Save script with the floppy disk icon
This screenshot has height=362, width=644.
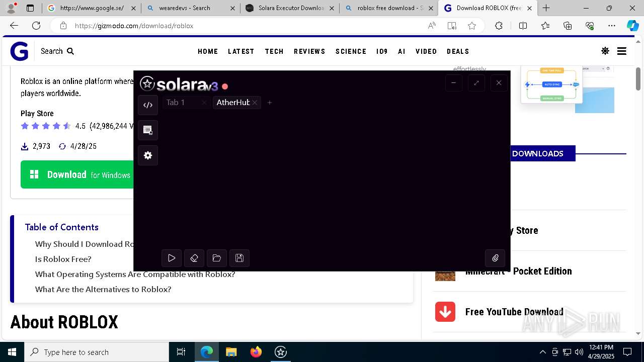(x=239, y=258)
